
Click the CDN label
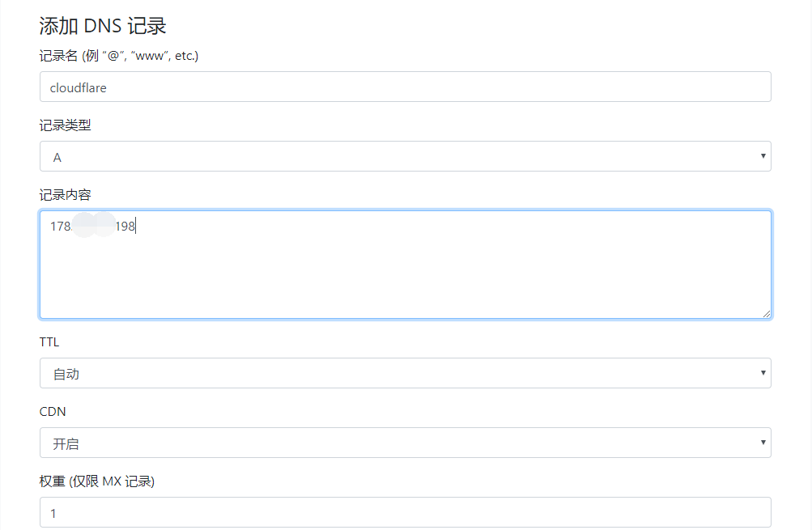(53, 412)
